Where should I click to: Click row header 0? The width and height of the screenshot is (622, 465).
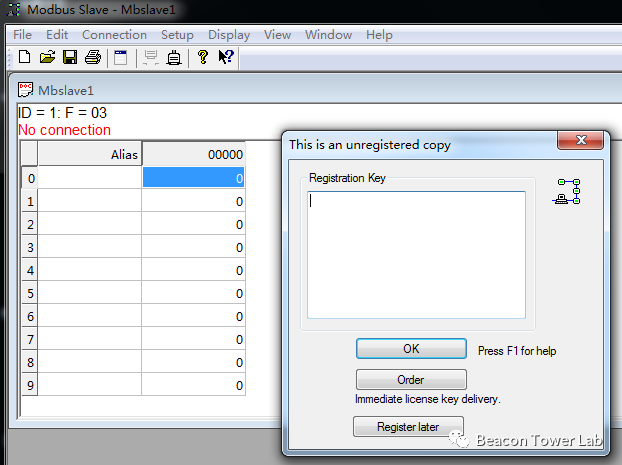(x=30, y=177)
